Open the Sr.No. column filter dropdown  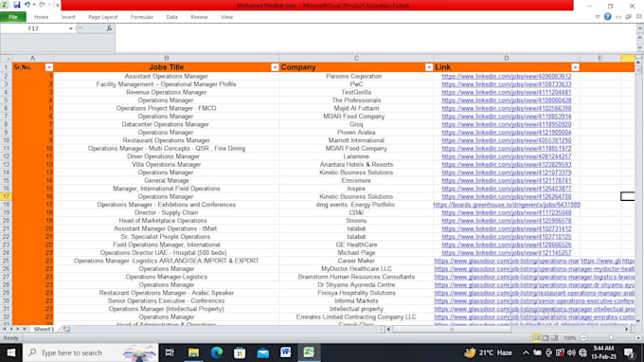pos(49,67)
